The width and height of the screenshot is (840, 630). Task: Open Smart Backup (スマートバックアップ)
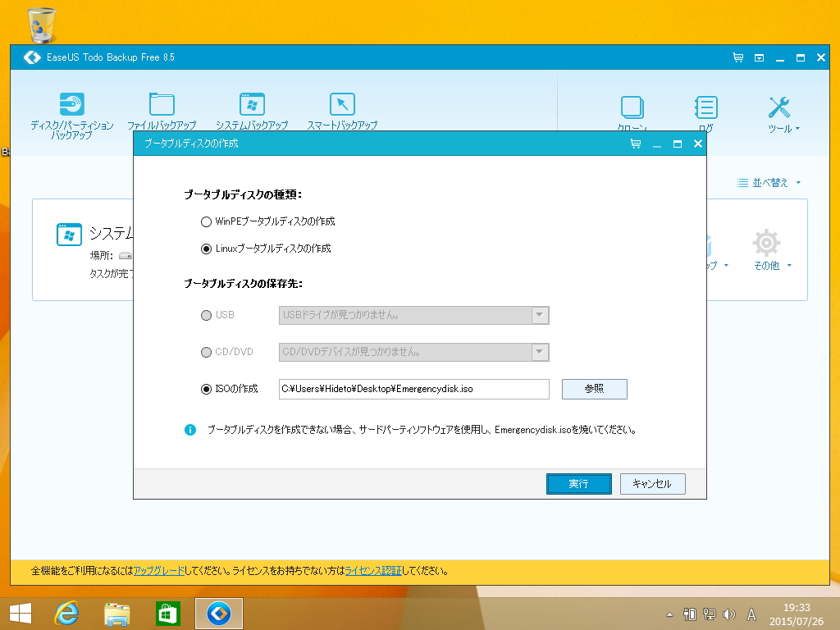pos(342,111)
